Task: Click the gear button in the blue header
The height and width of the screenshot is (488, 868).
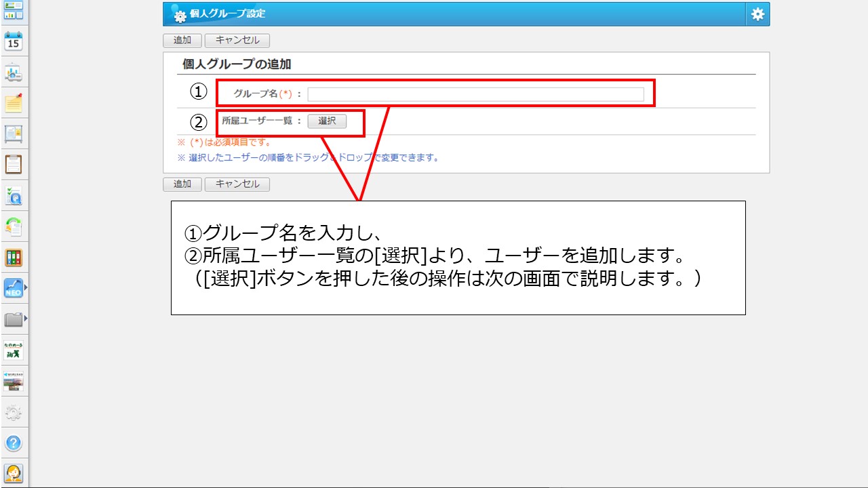Action: click(x=757, y=14)
